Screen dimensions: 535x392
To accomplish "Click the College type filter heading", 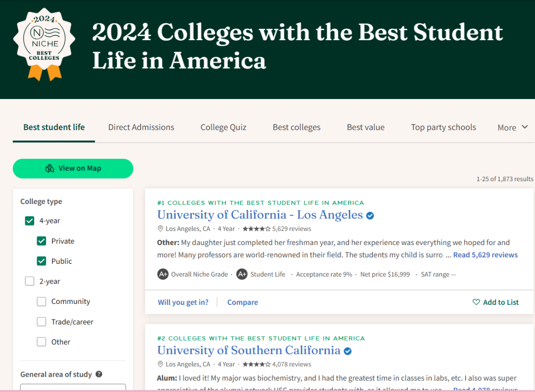I will click(41, 201).
